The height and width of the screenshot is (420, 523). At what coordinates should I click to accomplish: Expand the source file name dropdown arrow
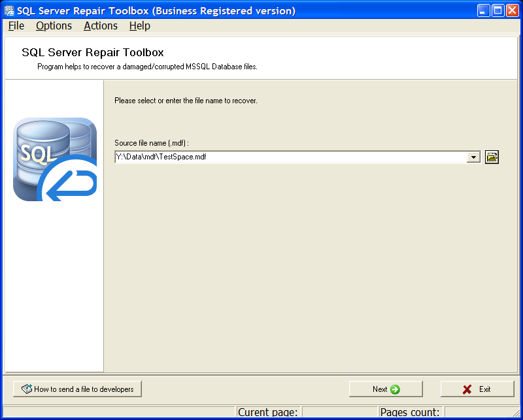click(x=473, y=157)
